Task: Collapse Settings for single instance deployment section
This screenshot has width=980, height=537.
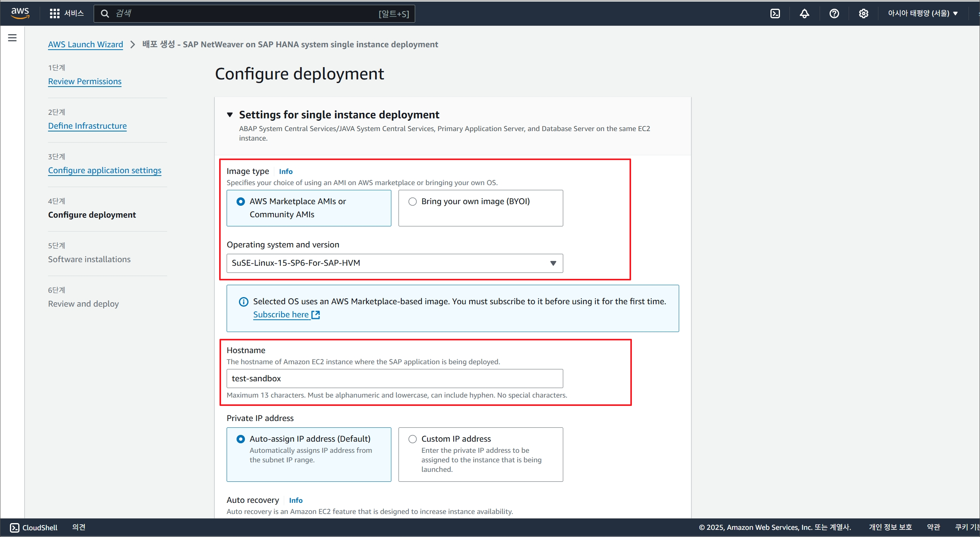Action: (x=230, y=115)
